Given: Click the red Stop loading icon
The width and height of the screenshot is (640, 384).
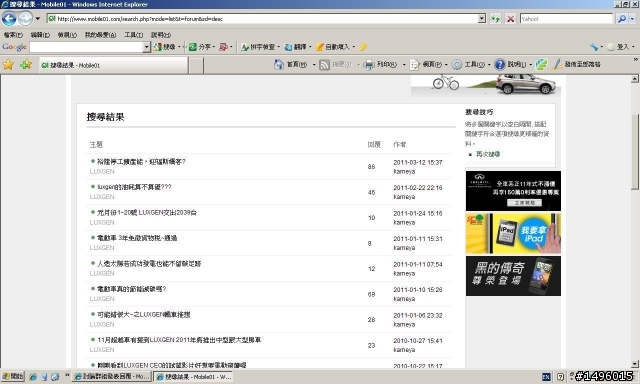Looking at the screenshot, I should click(x=510, y=19).
